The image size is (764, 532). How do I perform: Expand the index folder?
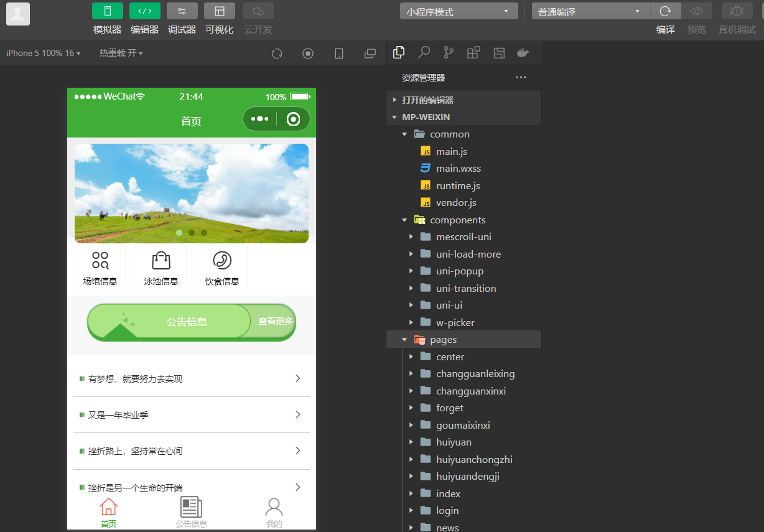coord(464,493)
